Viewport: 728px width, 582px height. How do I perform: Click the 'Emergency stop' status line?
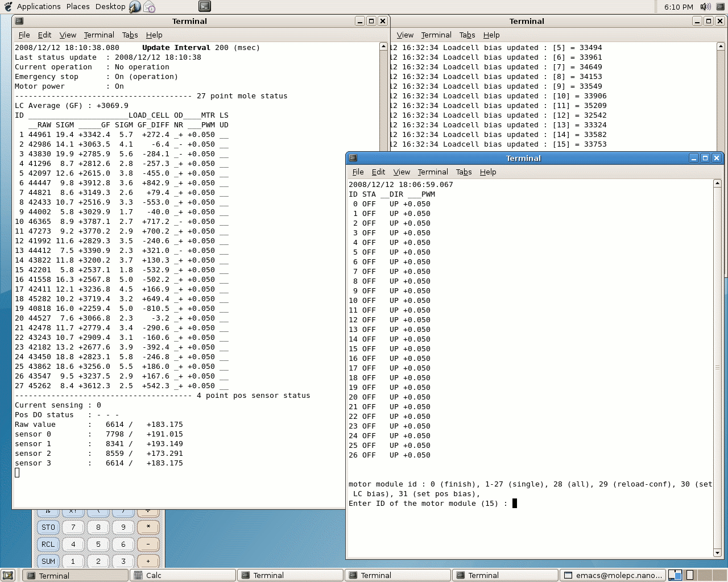coord(96,77)
